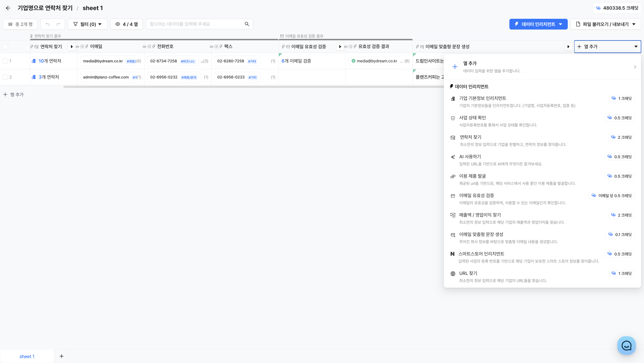644x363 pixels.
Task: Run 이메일 유효성 검증 column play button
Action: tap(340, 47)
